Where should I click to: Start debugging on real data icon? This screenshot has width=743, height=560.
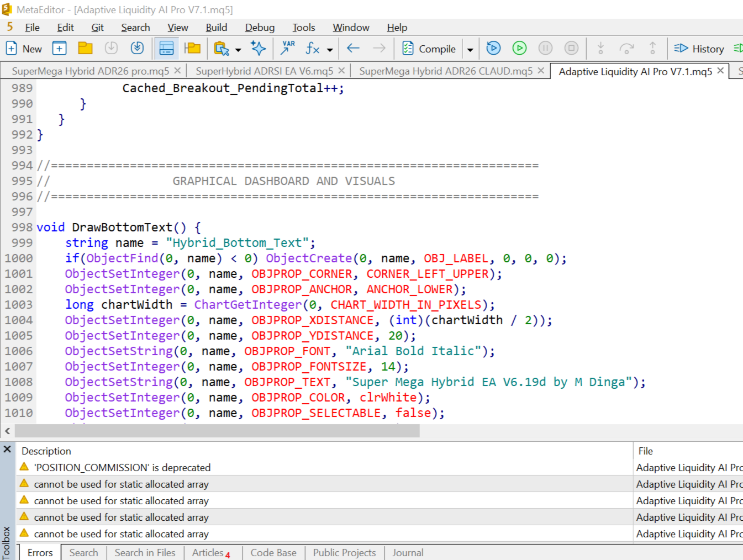pos(493,49)
